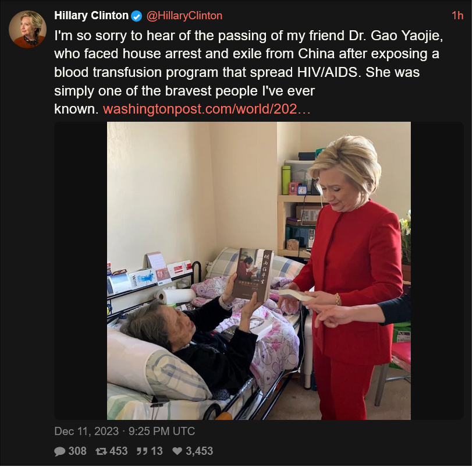Screen dimensions: 476x470
Task: Click the Dec 11, 2023 date link
Action: [x=87, y=431]
